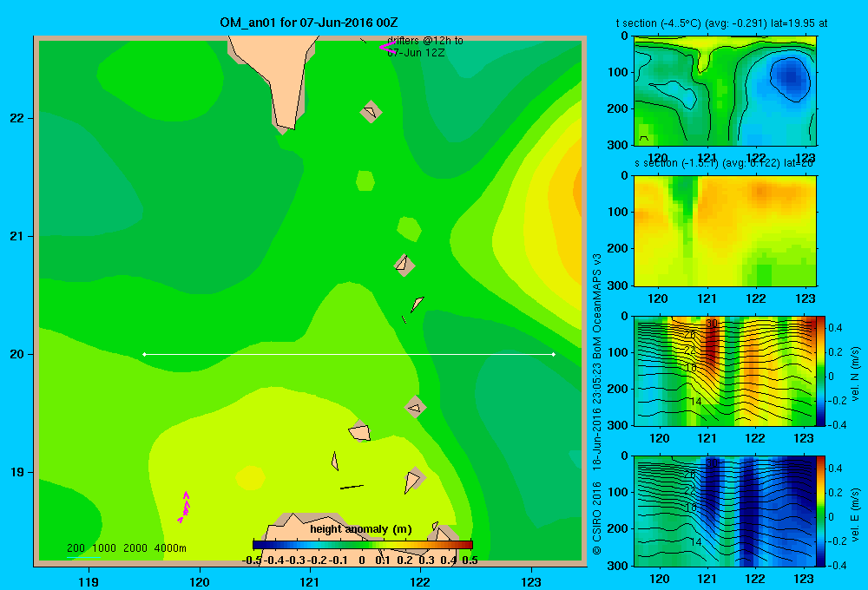Click longitude label '121' below the main map
868x590 pixels.
coord(310,581)
